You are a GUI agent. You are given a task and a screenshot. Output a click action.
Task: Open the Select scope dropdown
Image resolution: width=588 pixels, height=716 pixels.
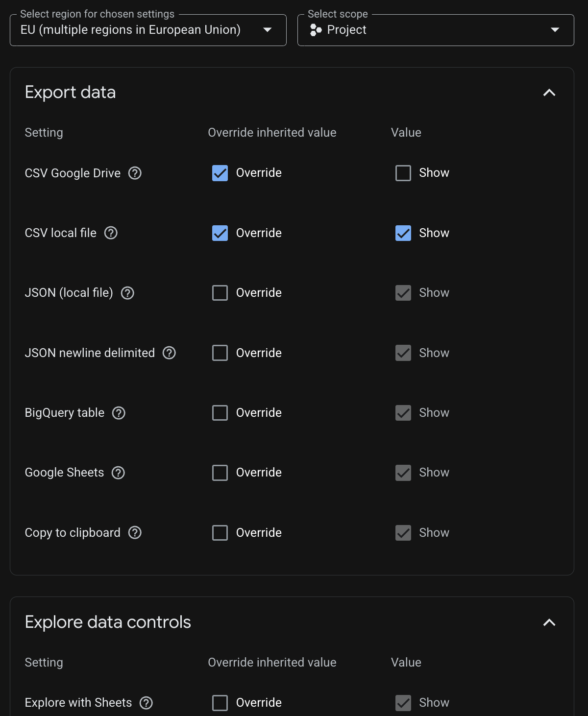(436, 30)
